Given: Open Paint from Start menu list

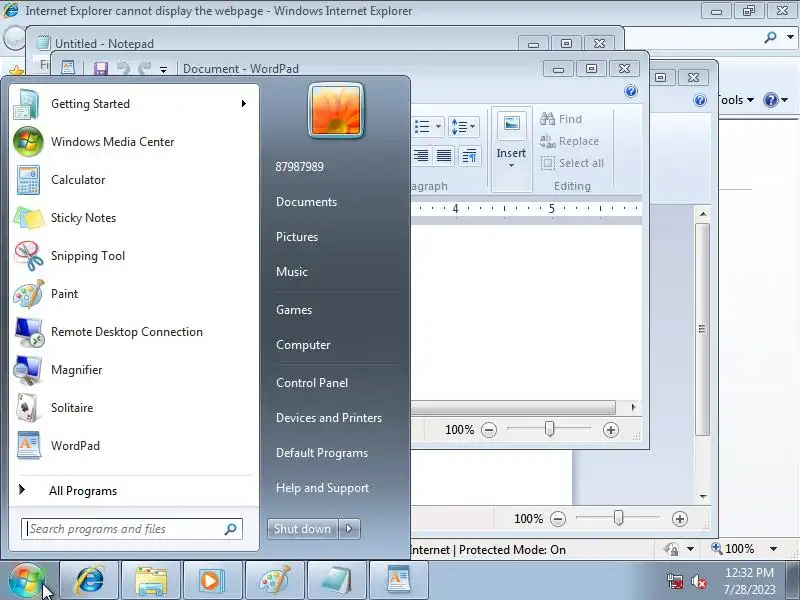Looking at the screenshot, I should pos(133,294).
